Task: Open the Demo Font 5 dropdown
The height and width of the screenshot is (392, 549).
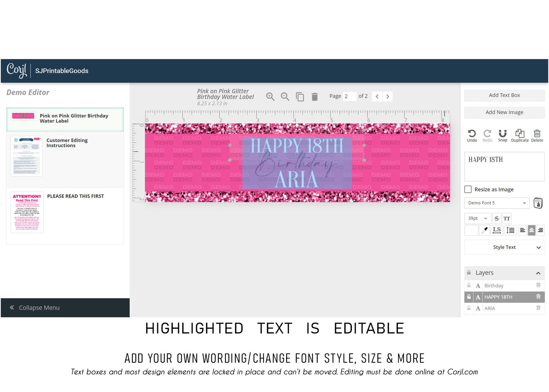Action: [x=497, y=203]
